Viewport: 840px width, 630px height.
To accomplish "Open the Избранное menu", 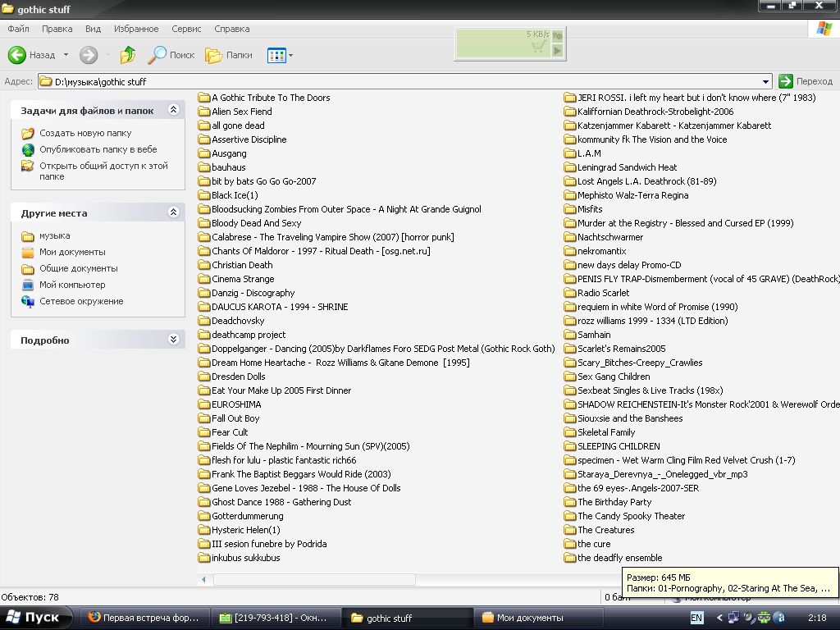I will pyautogui.click(x=136, y=29).
